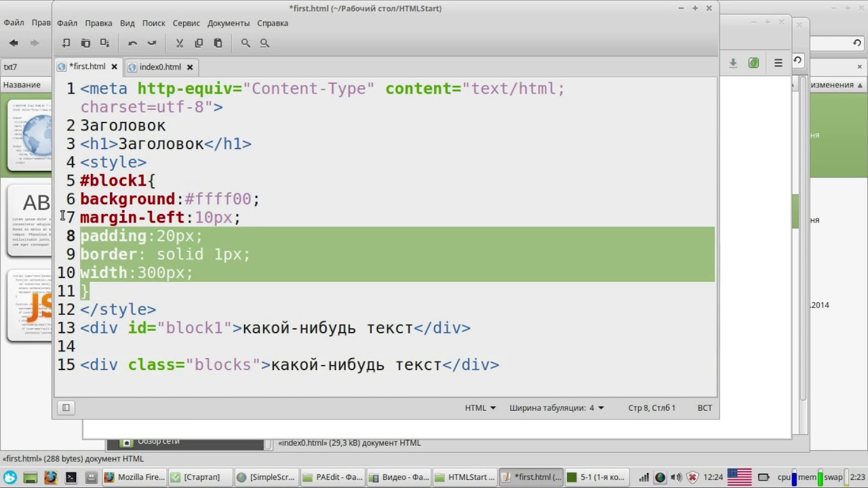
Task: Open the downloads arrow in browser window
Action: [733, 63]
